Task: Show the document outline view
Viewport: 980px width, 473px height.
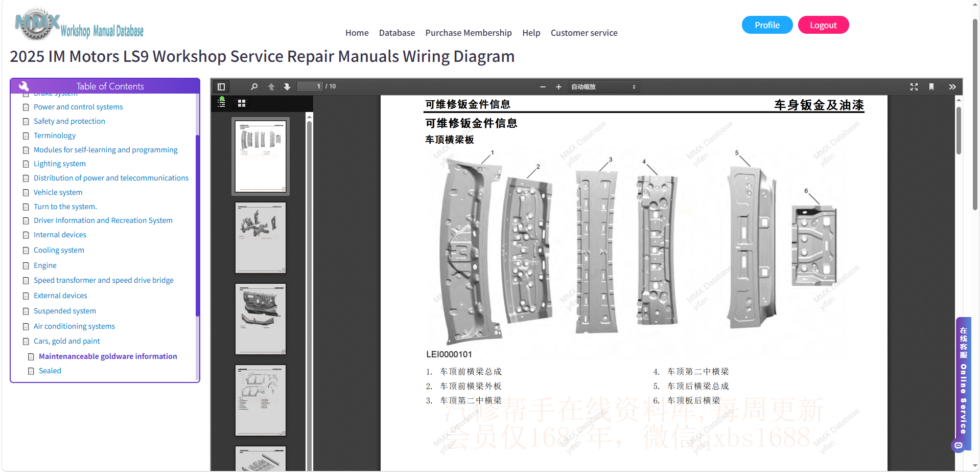Action: point(221,103)
